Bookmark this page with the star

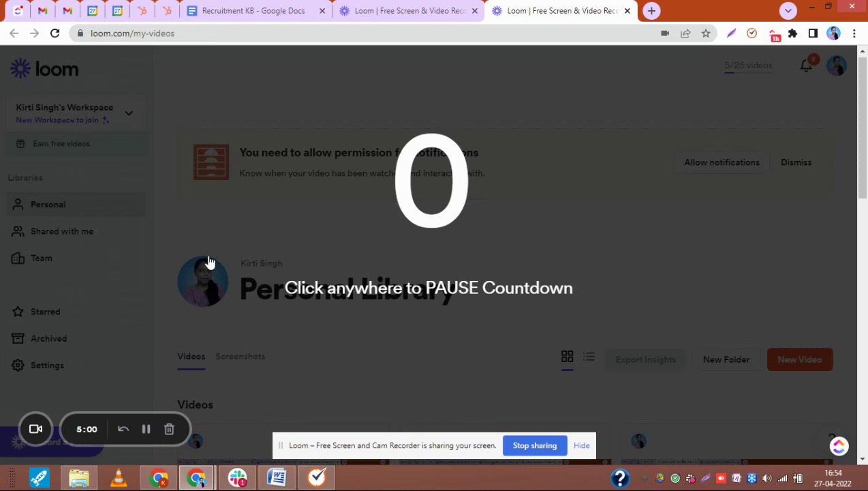tap(705, 33)
